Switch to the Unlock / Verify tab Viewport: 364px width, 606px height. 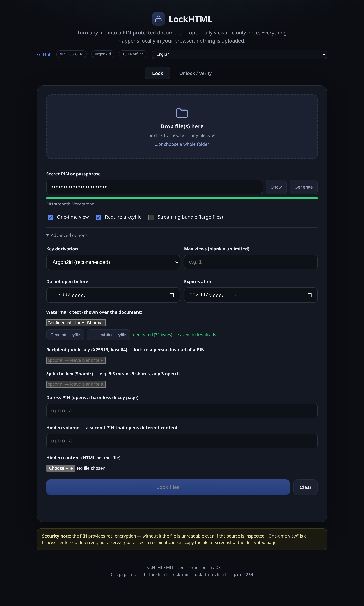(195, 73)
